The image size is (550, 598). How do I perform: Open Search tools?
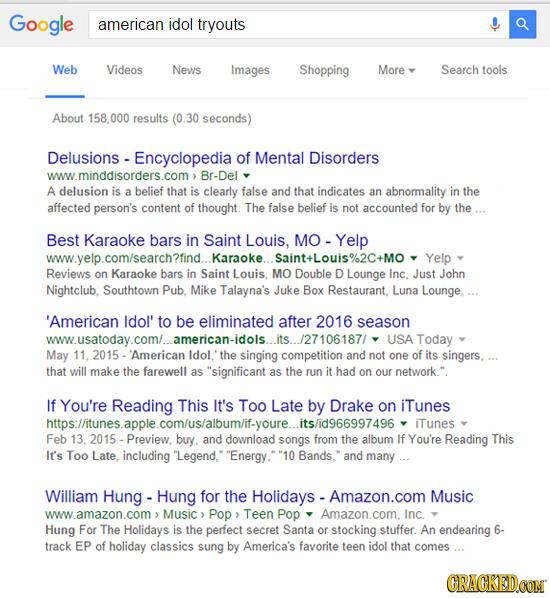pyautogui.click(x=474, y=70)
